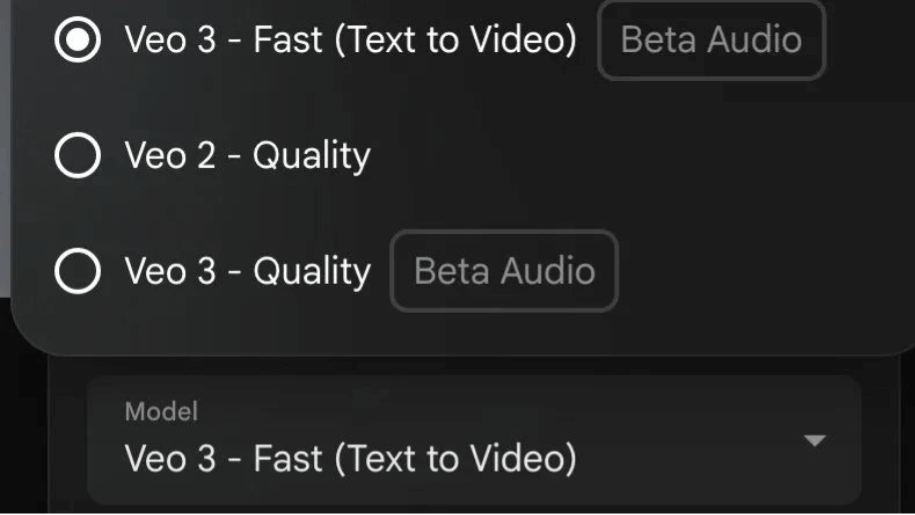Click the "(Text to Video)" text in options list
Viewport: 915px width, 515px height.
tap(455, 40)
